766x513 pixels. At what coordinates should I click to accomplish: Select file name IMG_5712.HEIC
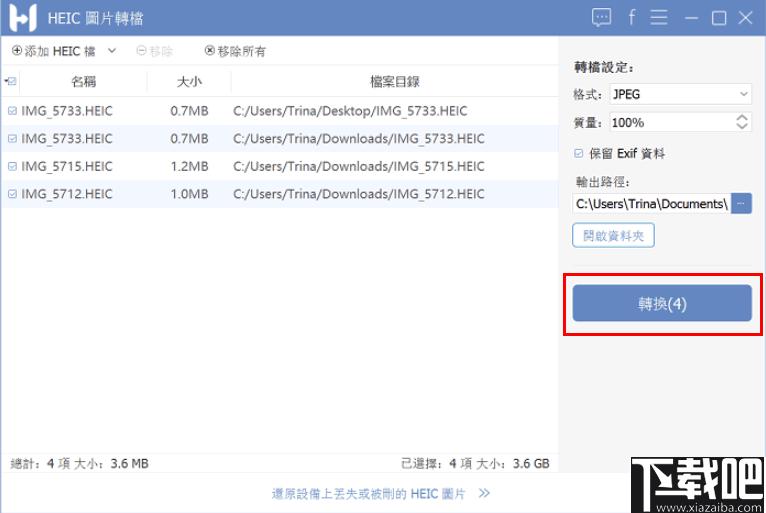pos(67,194)
